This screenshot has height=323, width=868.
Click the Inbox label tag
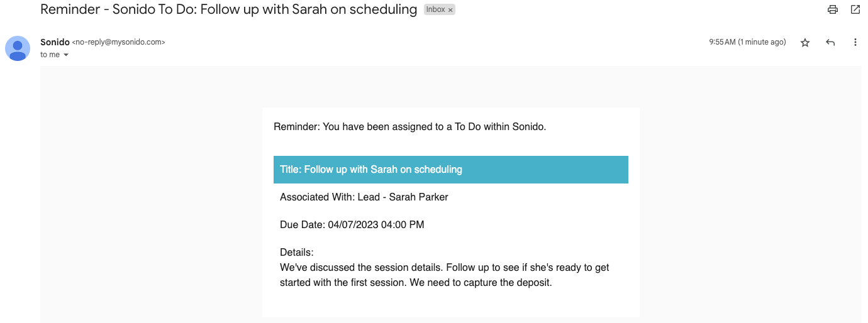435,10
